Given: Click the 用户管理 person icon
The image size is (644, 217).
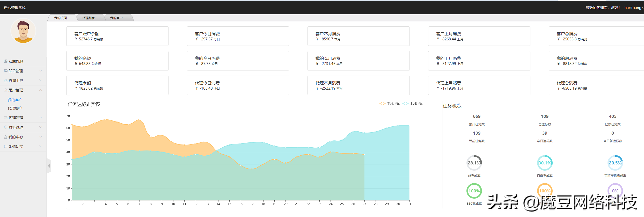Looking at the screenshot, I should [5, 90].
